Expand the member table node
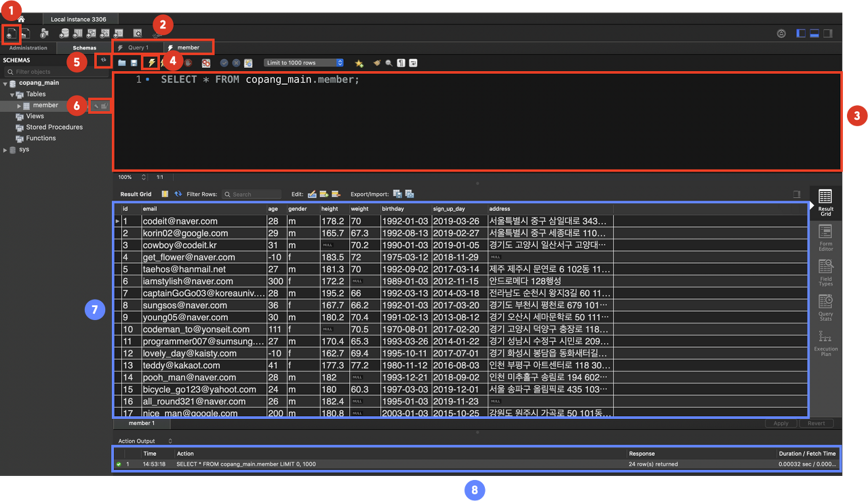Viewport: 868px width, 501px height. [19, 106]
